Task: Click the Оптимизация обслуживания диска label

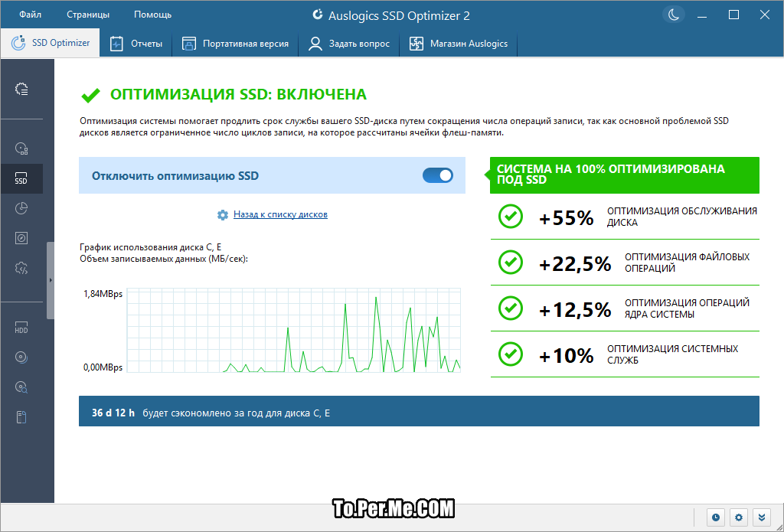Action: tap(682, 217)
